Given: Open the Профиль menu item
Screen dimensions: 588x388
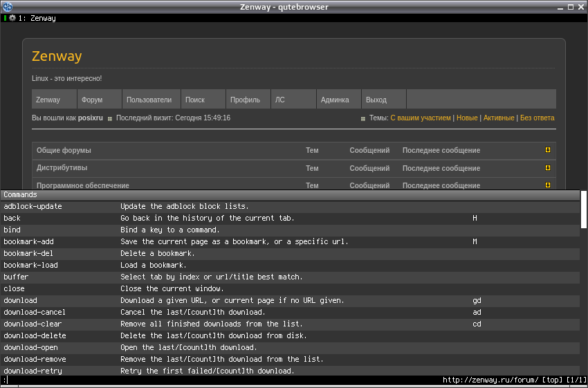Looking at the screenshot, I should pos(248,100).
